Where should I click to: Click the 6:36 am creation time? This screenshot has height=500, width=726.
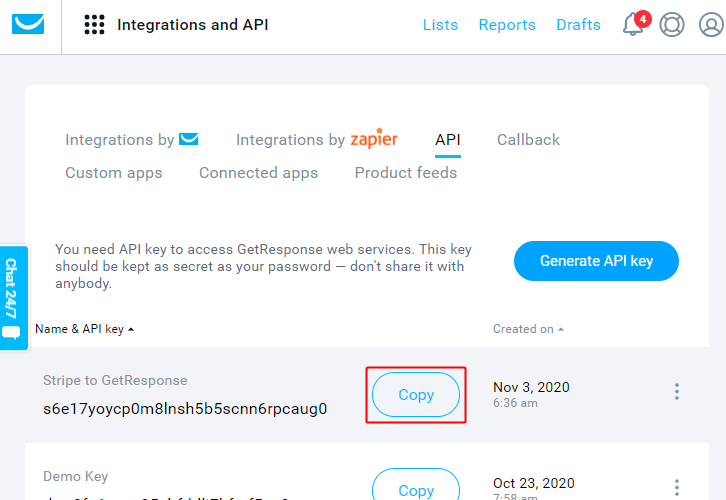(515, 403)
